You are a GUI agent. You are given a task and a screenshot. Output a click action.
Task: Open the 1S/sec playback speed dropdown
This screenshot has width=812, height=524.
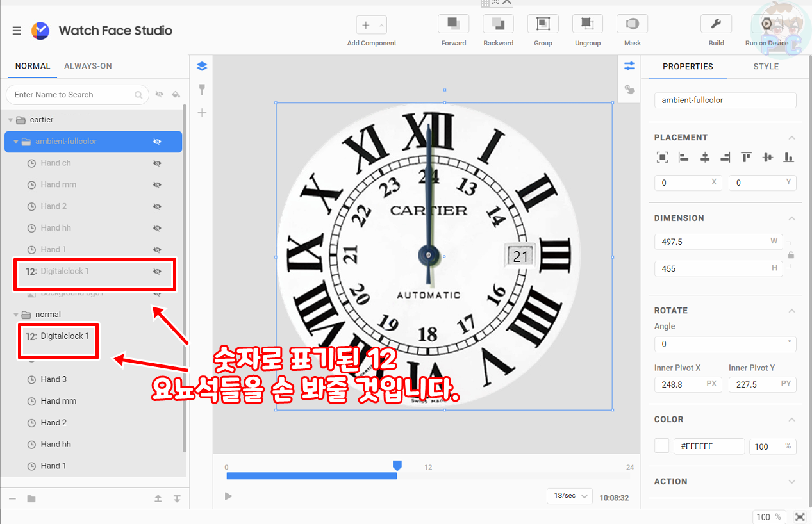click(x=569, y=496)
